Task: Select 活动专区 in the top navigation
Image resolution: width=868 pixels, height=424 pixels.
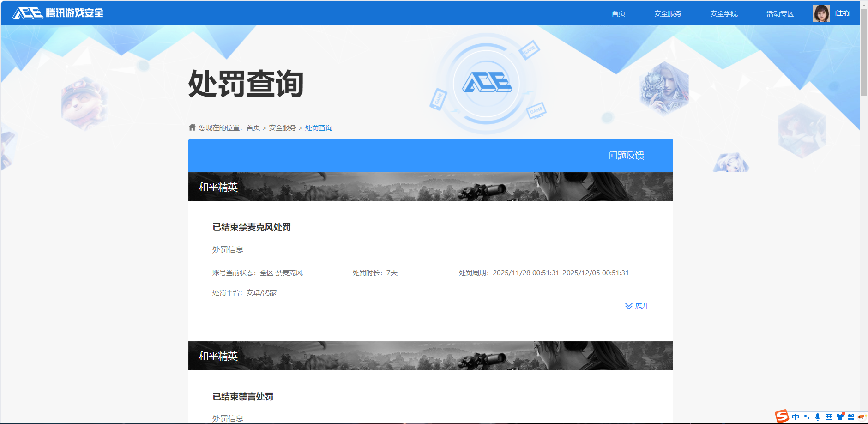Action: 779,13
